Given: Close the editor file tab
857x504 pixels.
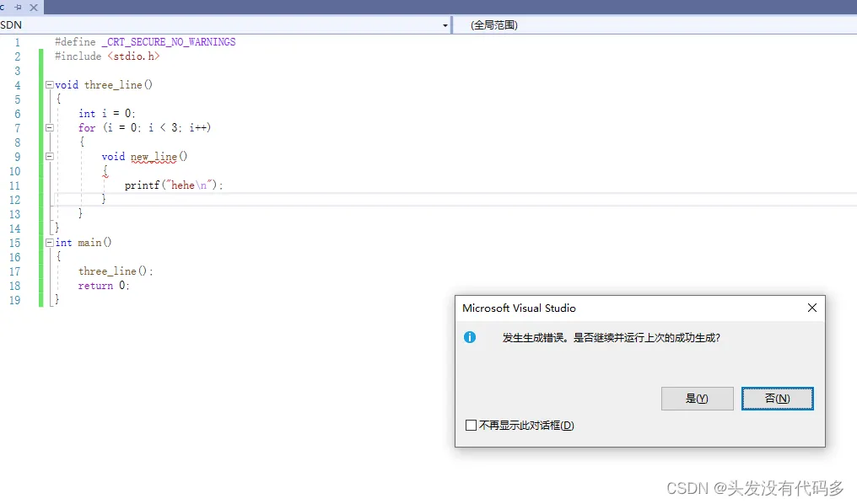Looking at the screenshot, I should (34, 7).
